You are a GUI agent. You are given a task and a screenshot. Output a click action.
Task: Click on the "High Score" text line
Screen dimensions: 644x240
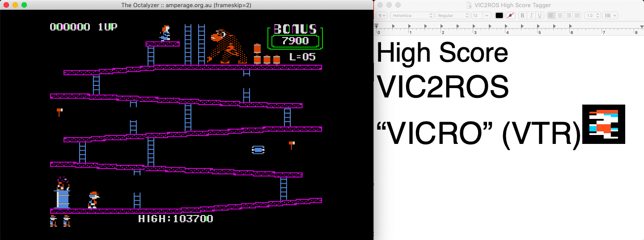[442, 53]
